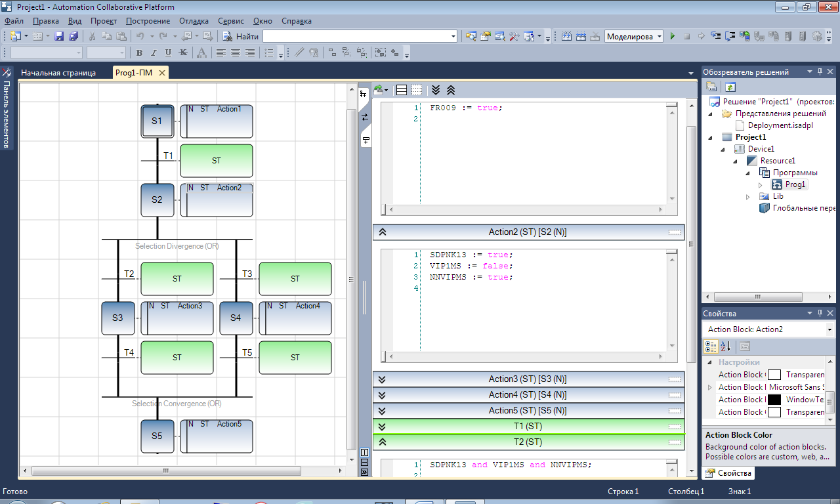Click the green Start simulation arrow
This screenshot has width=840, height=504.
[x=672, y=36]
